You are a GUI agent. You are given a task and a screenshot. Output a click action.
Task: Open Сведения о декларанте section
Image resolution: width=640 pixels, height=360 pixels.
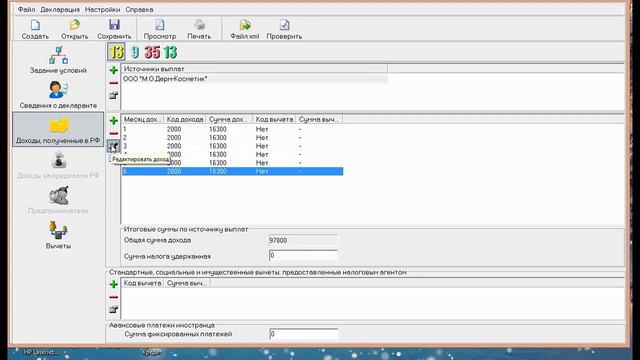point(58,95)
